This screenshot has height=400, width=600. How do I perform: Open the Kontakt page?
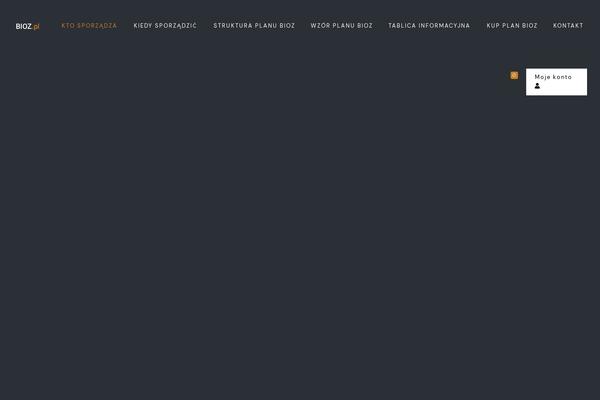[x=568, y=26]
